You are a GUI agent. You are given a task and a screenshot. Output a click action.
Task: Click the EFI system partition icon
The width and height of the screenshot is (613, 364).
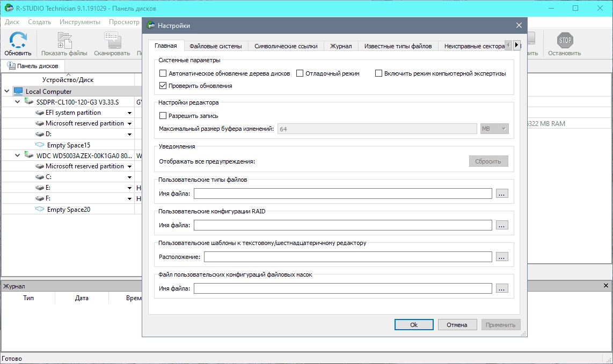pos(40,113)
